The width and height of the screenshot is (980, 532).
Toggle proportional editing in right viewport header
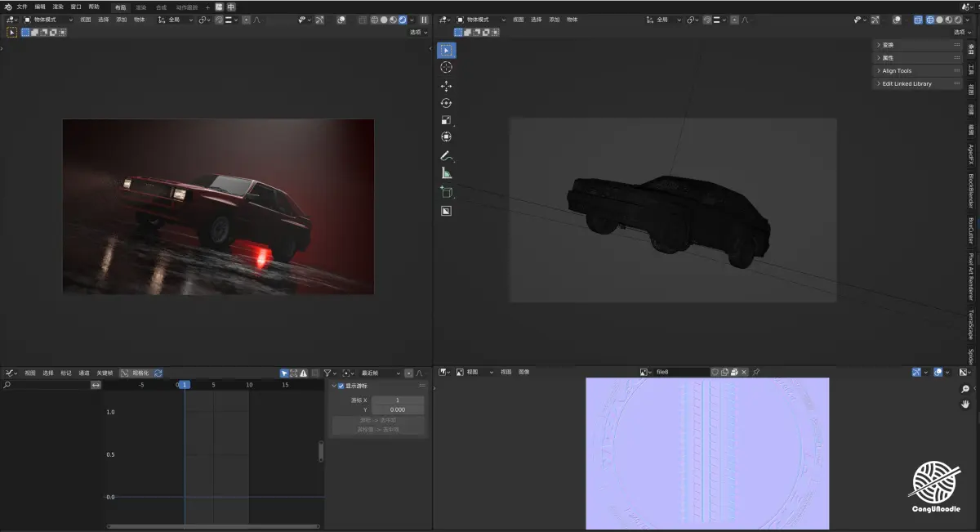[x=734, y=20]
